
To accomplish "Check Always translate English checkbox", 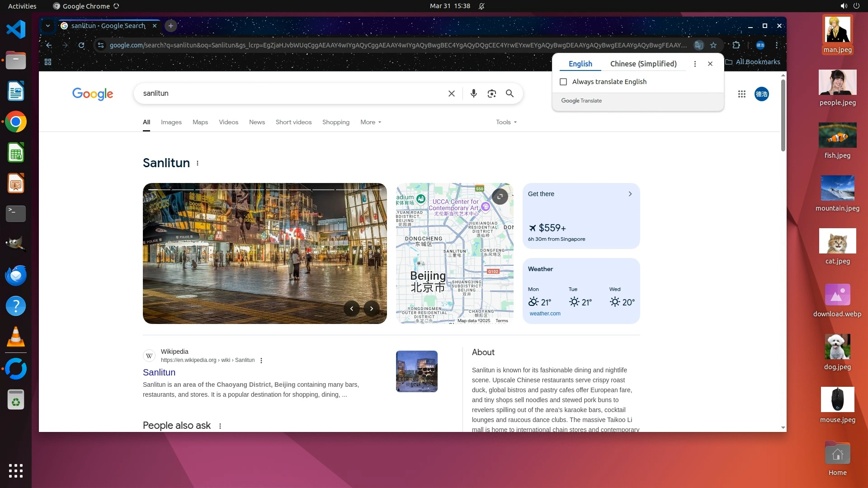I will pos(563,82).
